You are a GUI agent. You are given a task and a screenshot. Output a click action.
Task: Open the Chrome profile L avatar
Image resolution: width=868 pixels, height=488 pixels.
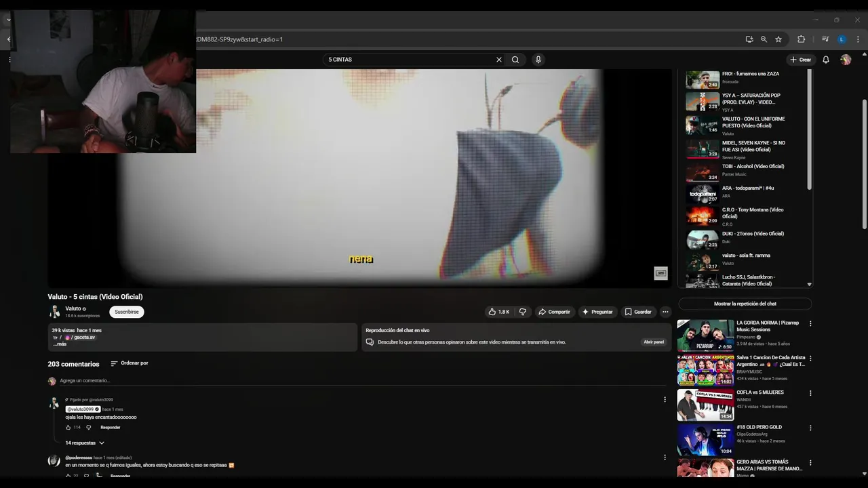pyautogui.click(x=842, y=39)
